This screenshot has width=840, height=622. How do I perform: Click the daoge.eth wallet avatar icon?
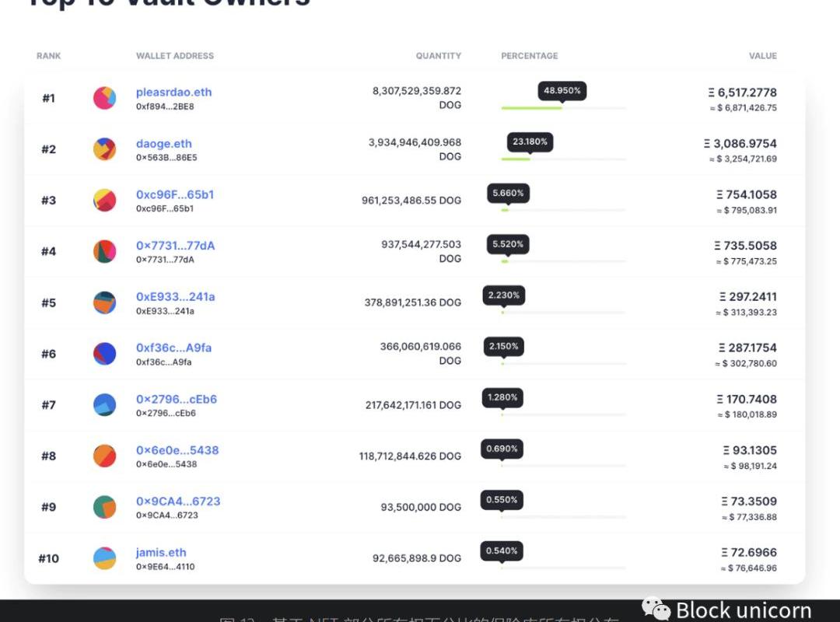click(x=104, y=149)
